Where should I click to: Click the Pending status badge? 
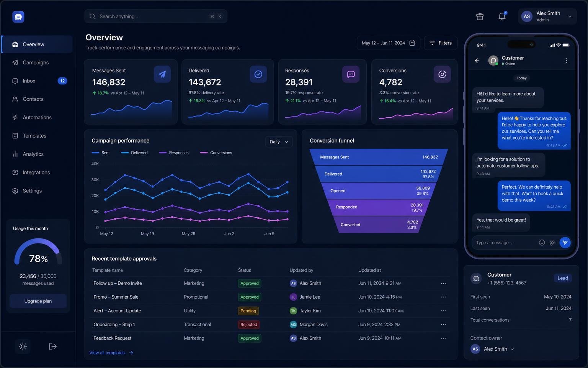click(248, 311)
